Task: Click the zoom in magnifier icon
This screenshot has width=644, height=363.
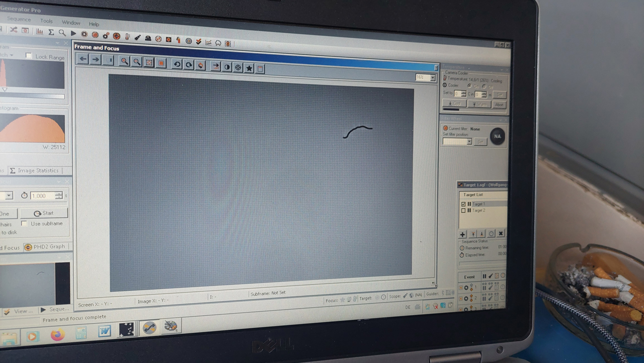Action: [x=124, y=61]
